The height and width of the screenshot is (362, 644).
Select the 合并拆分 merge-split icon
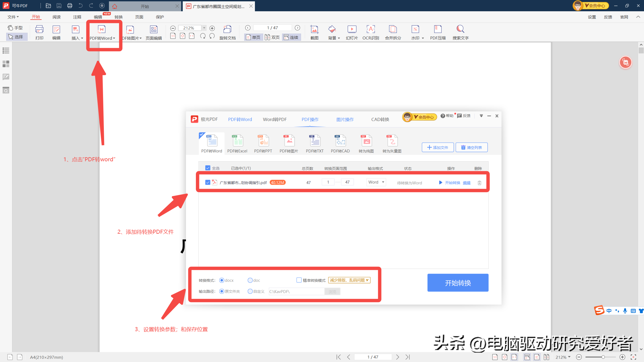[393, 30]
